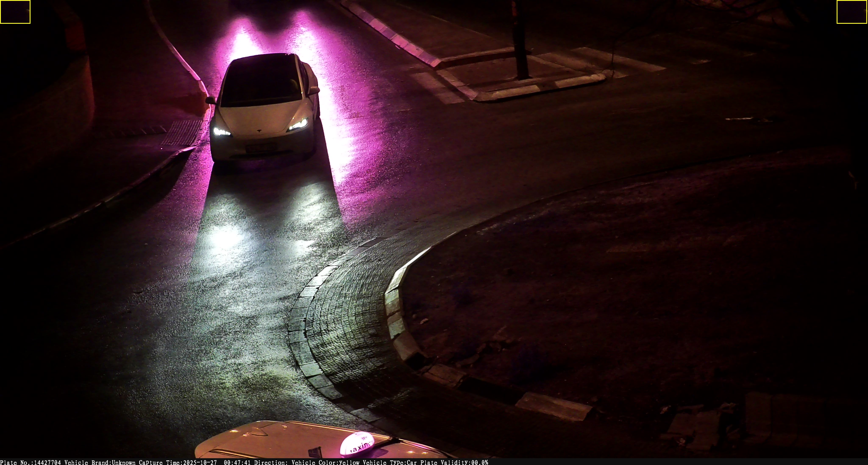868x465 pixels.
Task: Click the capture date 2025-10-27
Action: [x=200, y=462]
